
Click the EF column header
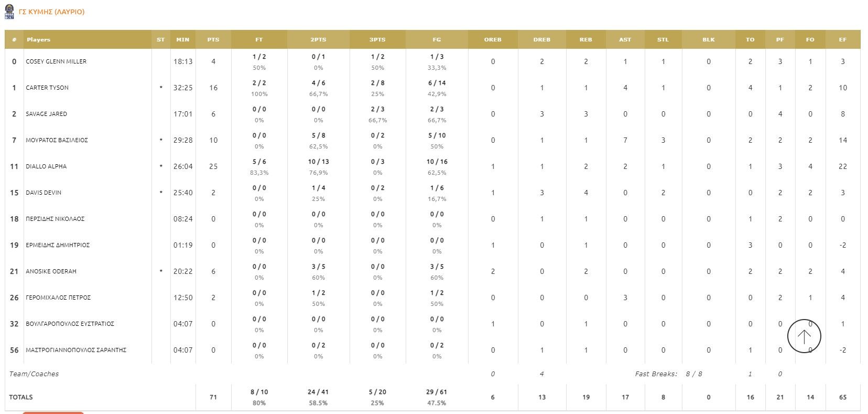coord(842,39)
